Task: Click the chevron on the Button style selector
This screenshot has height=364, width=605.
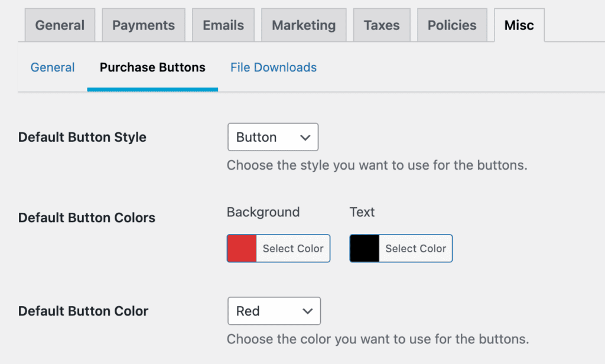Action: tap(306, 136)
